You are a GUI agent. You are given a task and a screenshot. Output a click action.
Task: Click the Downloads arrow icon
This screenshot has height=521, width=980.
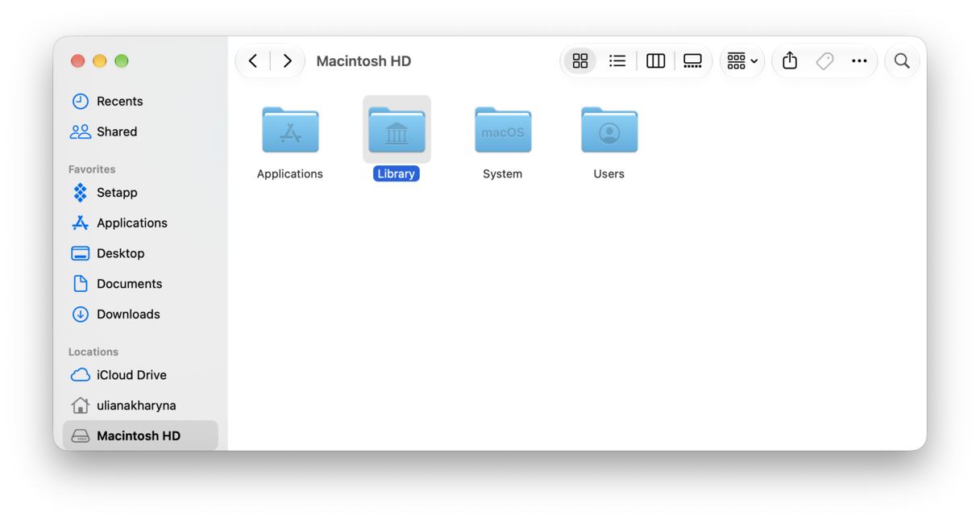tap(81, 315)
